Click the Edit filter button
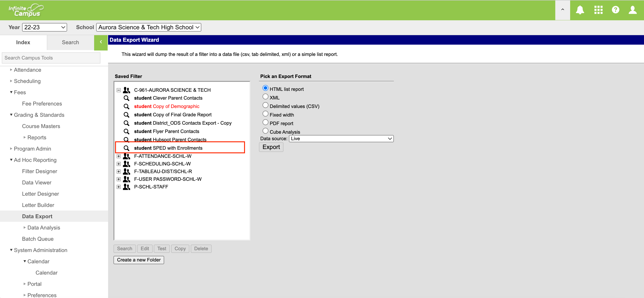This screenshot has height=298, width=644. 145,249
